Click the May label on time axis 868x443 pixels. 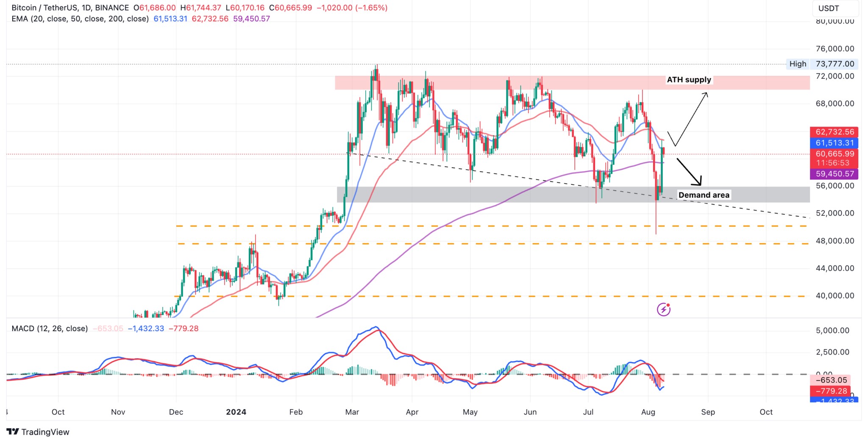[470, 412]
